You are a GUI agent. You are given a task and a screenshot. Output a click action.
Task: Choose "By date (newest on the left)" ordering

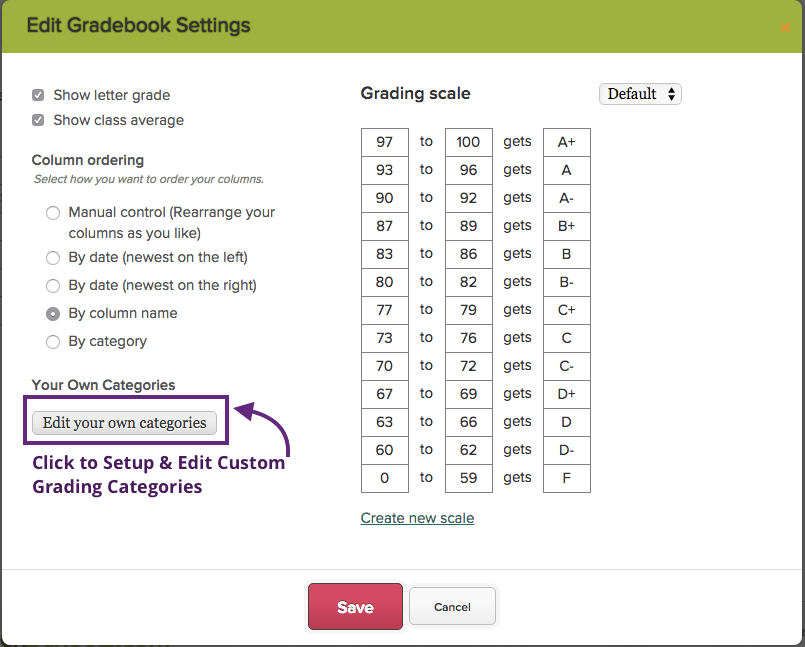(x=52, y=257)
